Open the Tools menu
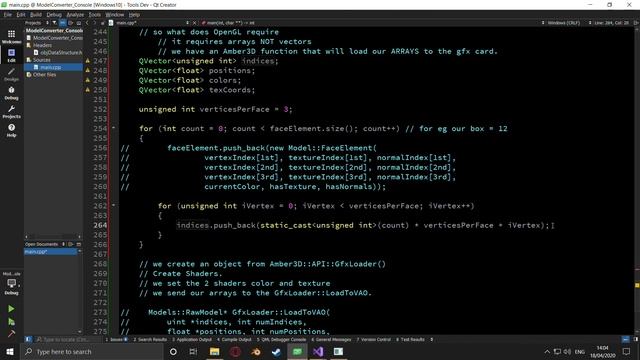Viewport: 640px width, 360px height. (95, 15)
